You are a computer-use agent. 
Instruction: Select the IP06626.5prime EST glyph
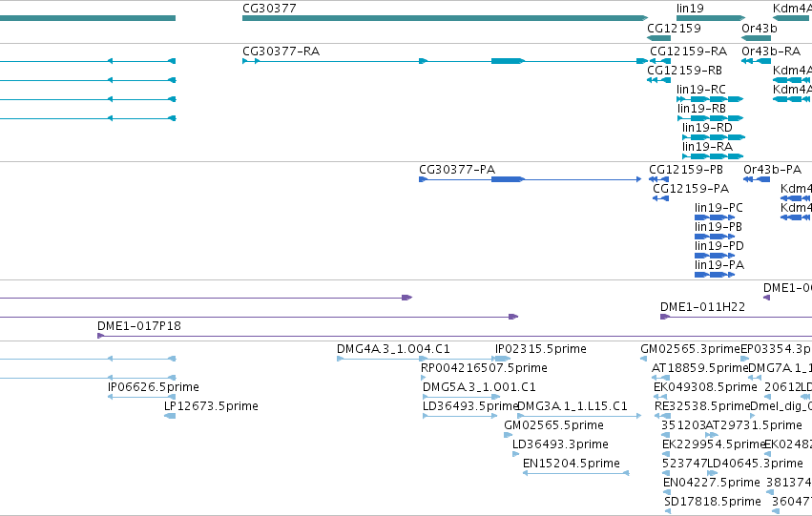tap(141, 397)
